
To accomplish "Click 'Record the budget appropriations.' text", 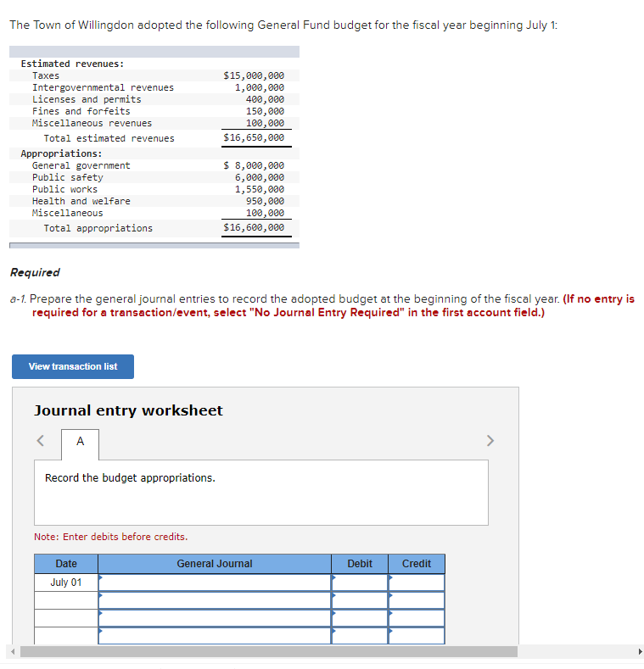I will pyautogui.click(x=130, y=478).
